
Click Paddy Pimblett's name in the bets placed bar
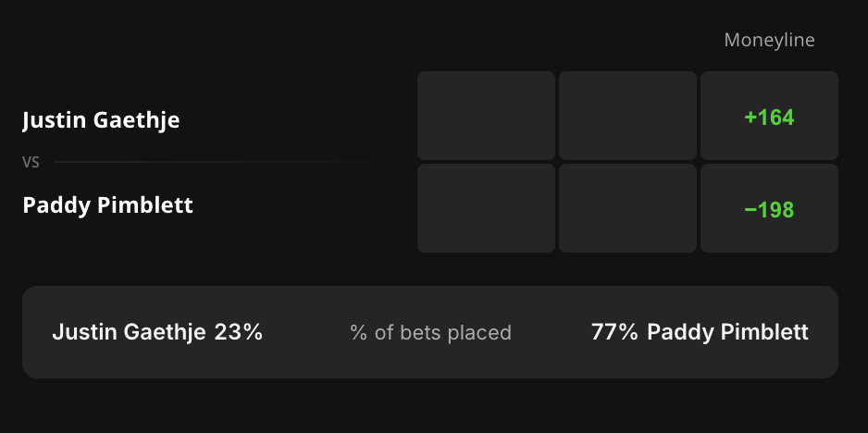pyautogui.click(x=727, y=332)
